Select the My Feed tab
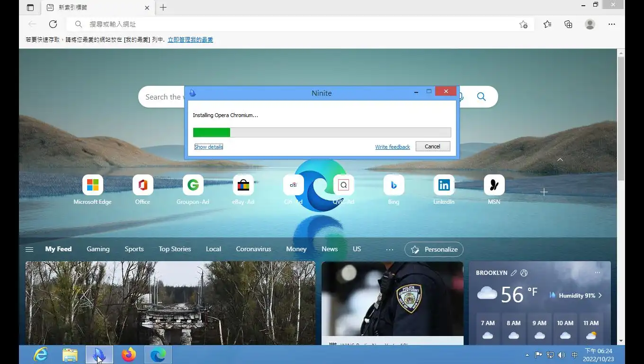644x364 pixels. click(x=58, y=249)
